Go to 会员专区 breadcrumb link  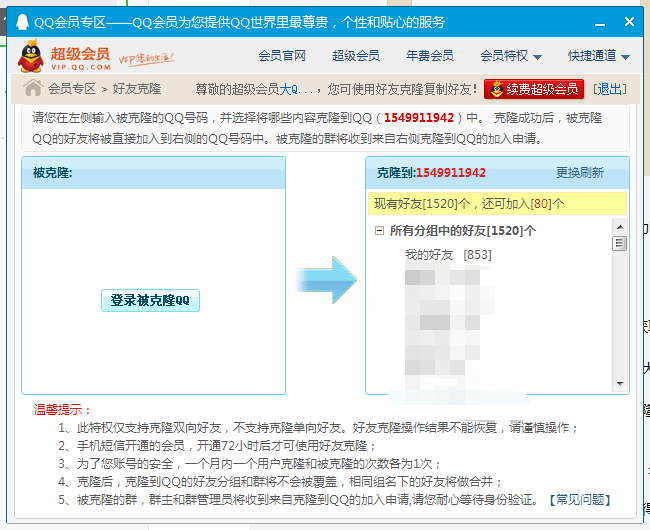pyautogui.click(x=72, y=89)
